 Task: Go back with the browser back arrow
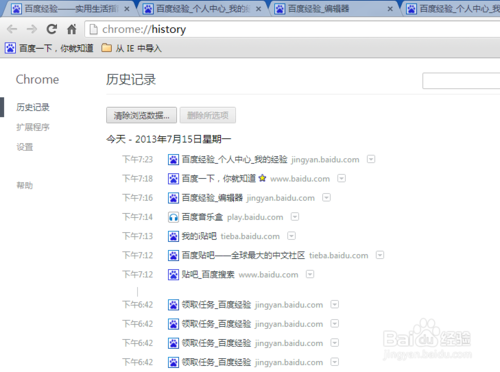[12, 29]
